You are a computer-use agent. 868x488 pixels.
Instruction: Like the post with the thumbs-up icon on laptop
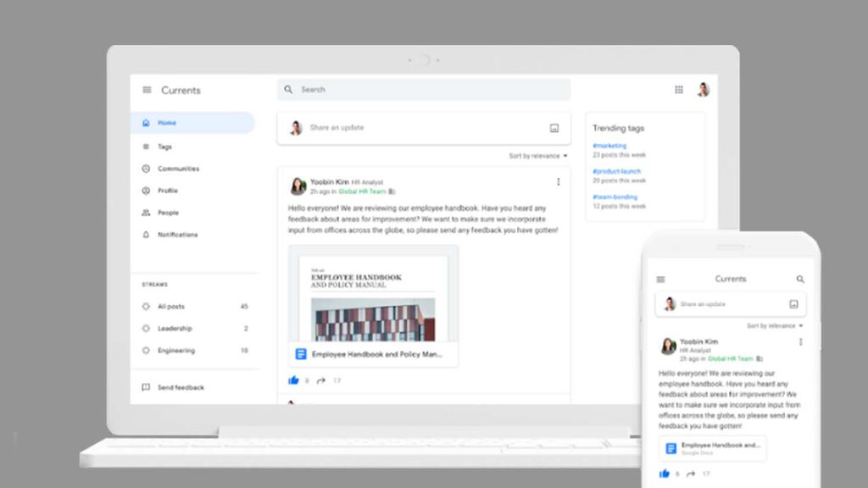coord(294,380)
